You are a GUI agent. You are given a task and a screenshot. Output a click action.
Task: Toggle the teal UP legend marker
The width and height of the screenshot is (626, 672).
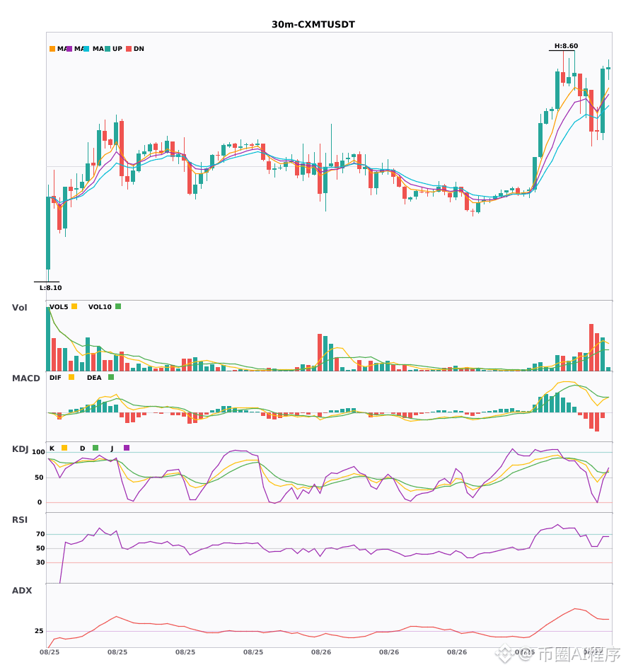[108, 49]
